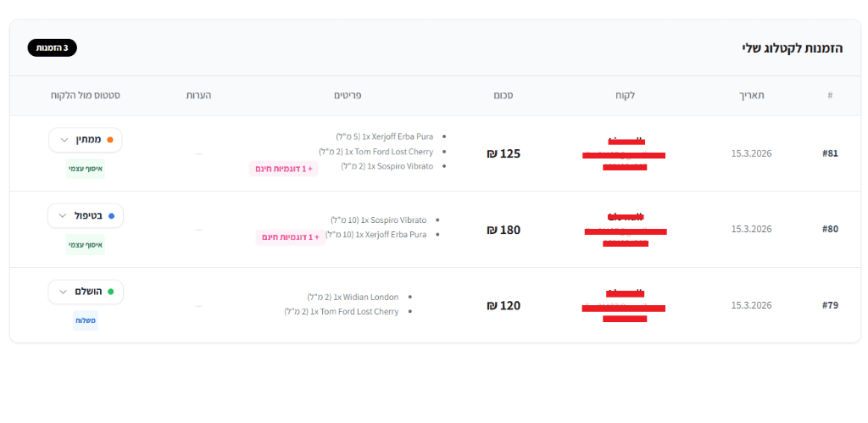Select the "משלוח" delivery tag on order #79

coord(85,320)
